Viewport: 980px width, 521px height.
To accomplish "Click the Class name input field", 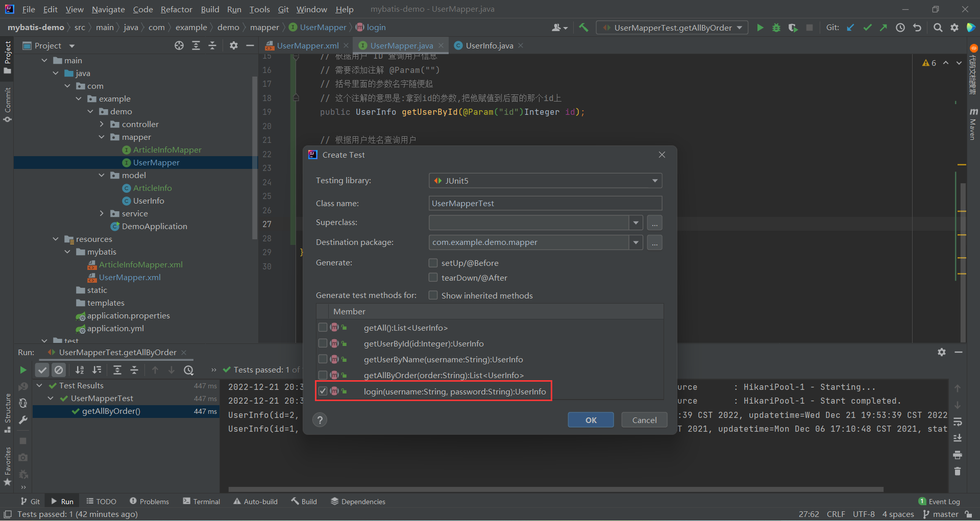I will tap(545, 203).
